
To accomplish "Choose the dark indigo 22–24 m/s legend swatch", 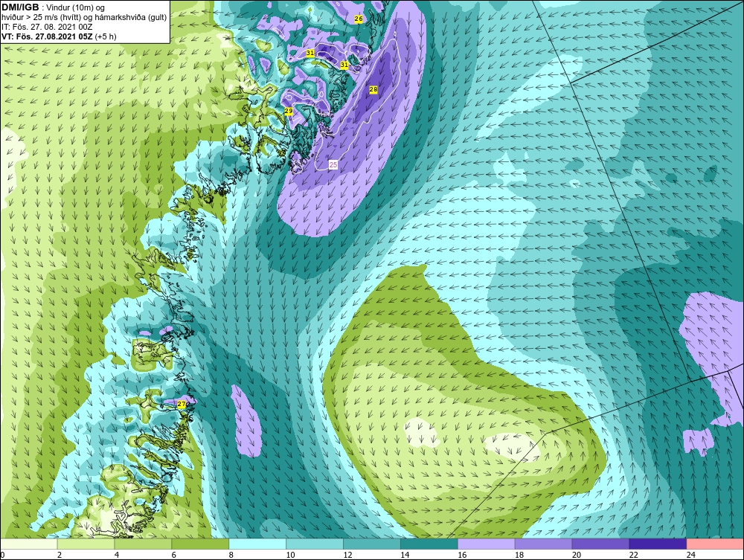I will [x=658, y=544].
